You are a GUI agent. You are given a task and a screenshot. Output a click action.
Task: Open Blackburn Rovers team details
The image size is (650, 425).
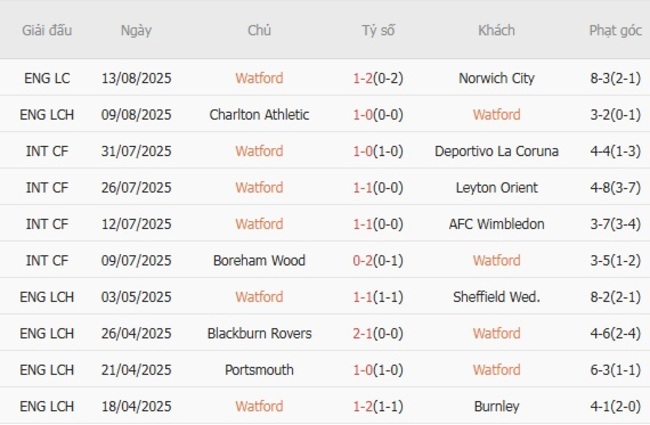pos(259,334)
